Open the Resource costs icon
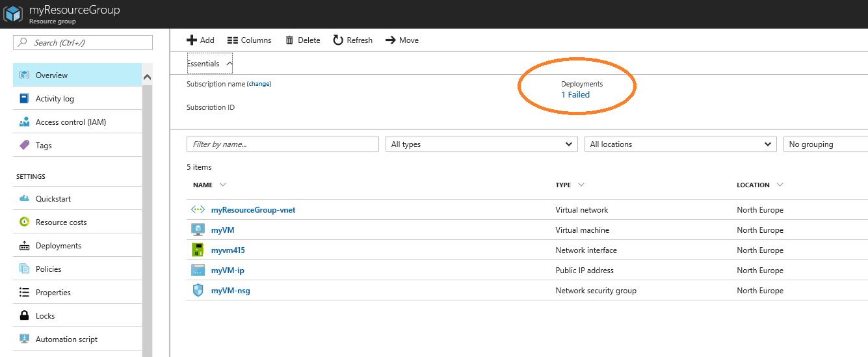Image resolution: width=868 pixels, height=357 pixels. (x=25, y=222)
